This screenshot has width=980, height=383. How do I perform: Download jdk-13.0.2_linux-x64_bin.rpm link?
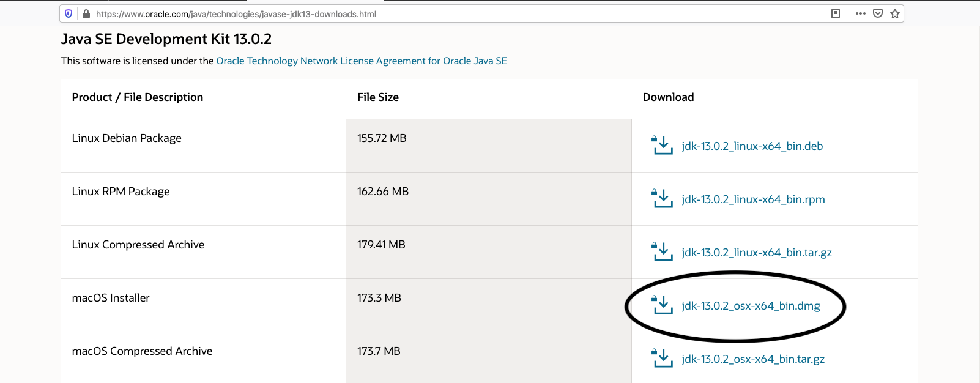click(x=754, y=199)
